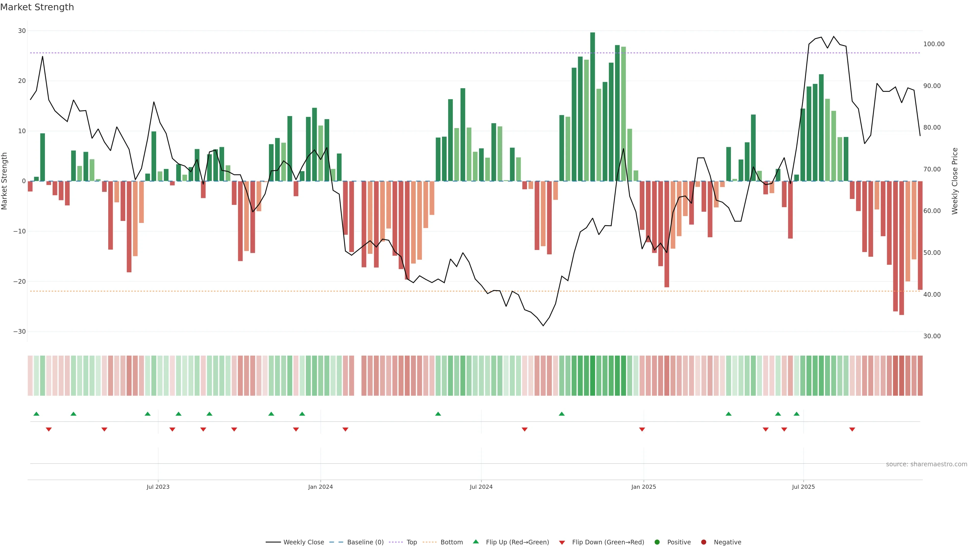Click the Jul 2024 x-axis label
This screenshot has width=980, height=551.
pos(481,487)
